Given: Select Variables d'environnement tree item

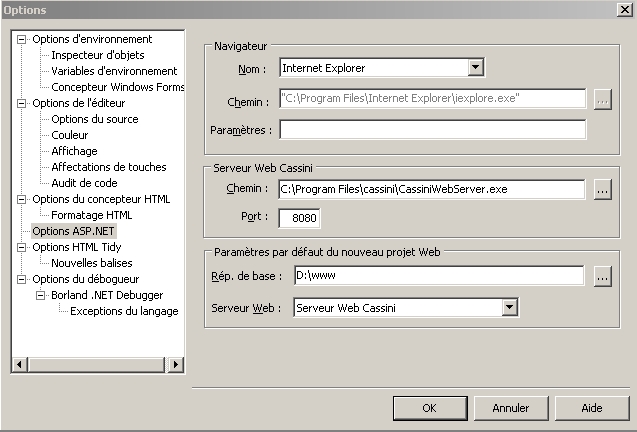Looking at the screenshot, I should tap(114, 71).
